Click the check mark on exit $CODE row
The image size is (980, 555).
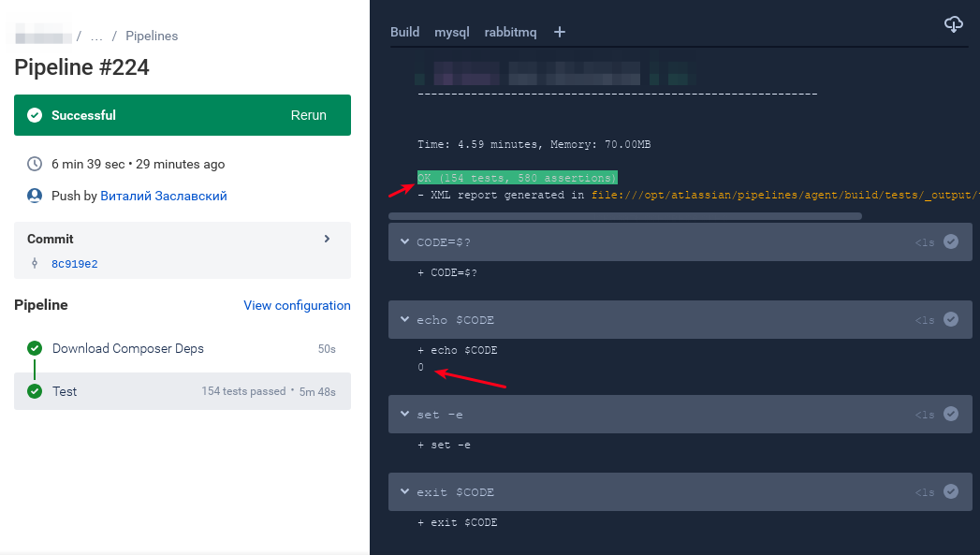951,492
